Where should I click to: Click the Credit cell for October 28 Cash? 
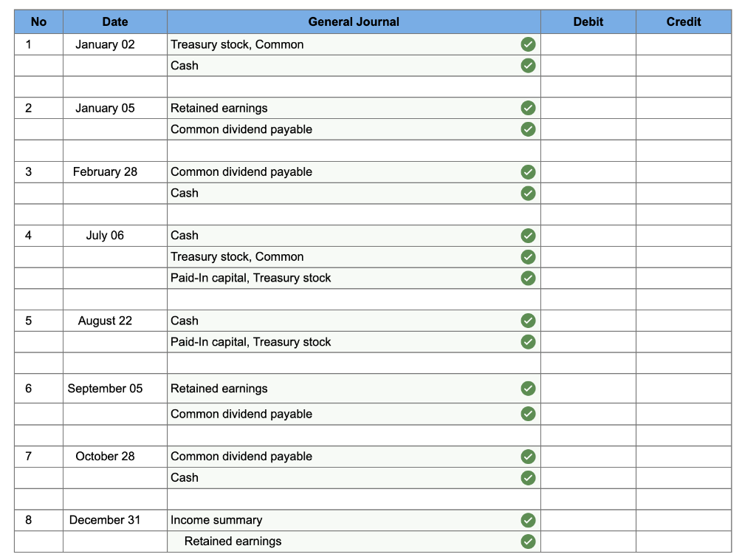pyautogui.click(x=684, y=477)
